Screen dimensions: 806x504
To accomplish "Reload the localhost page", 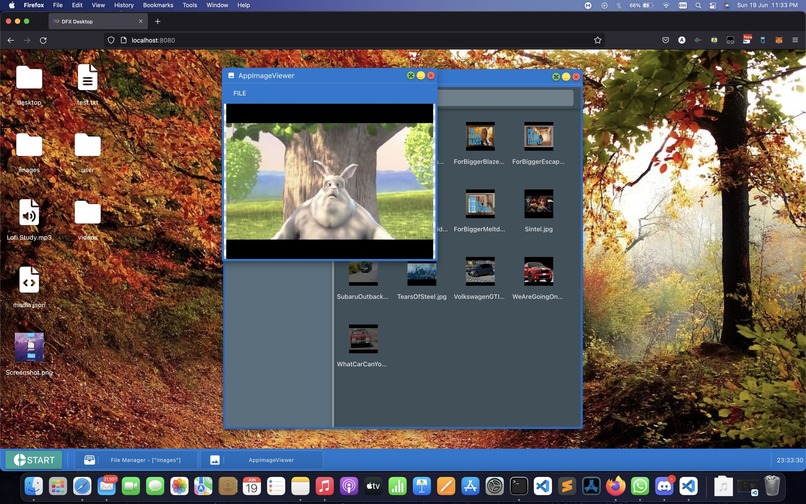I will [43, 40].
